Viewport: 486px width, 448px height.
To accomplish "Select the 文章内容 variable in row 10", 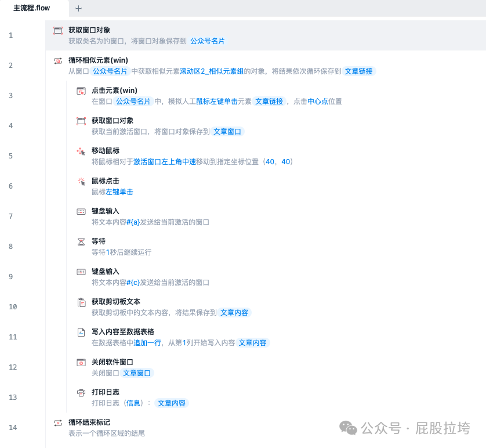I will pyautogui.click(x=234, y=313).
